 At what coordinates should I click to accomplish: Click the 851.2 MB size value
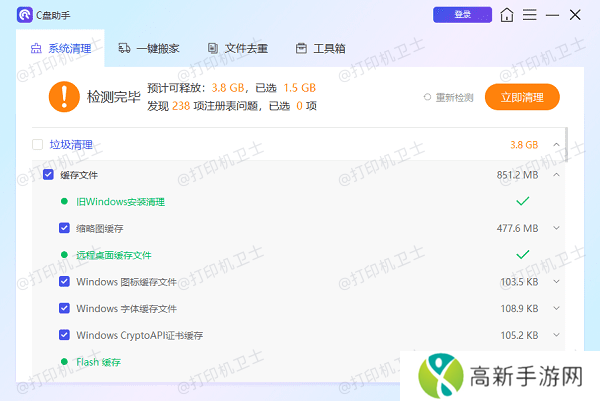517,175
